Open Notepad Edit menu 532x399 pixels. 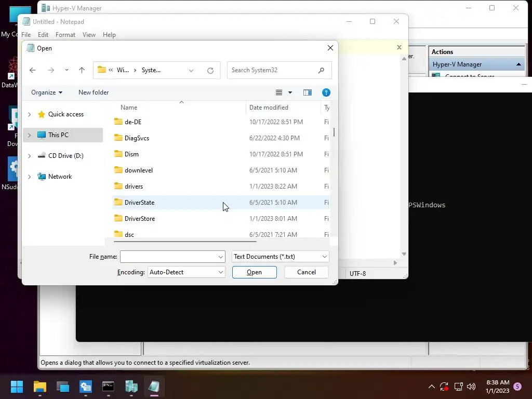(x=43, y=35)
